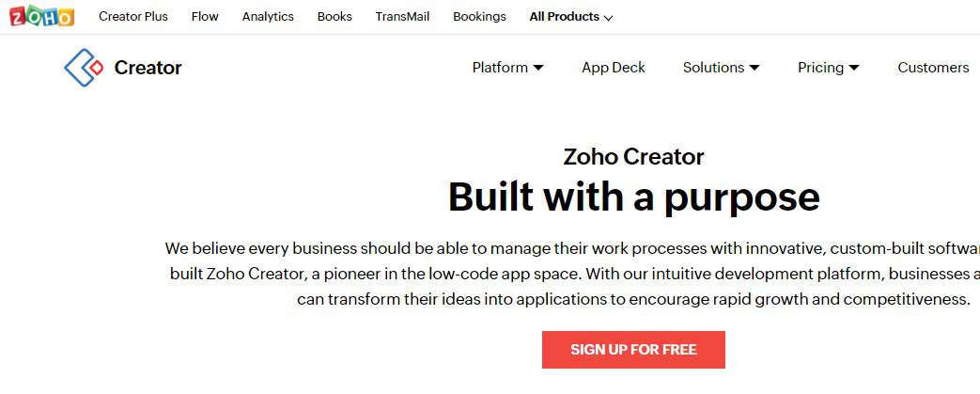Click the Zoho Creator heading text
The width and height of the screenshot is (980, 394).
[x=633, y=156]
